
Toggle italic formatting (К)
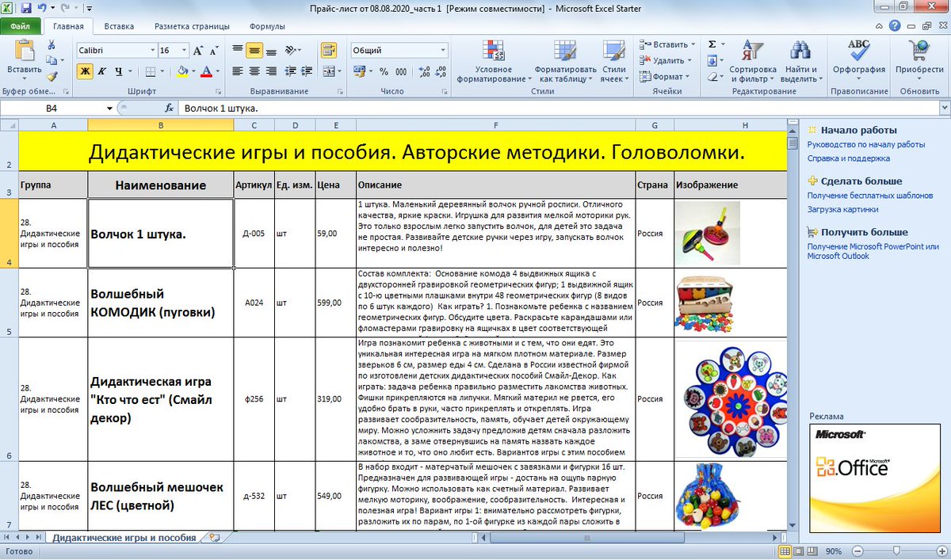pyautogui.click(x=102, y=71)
